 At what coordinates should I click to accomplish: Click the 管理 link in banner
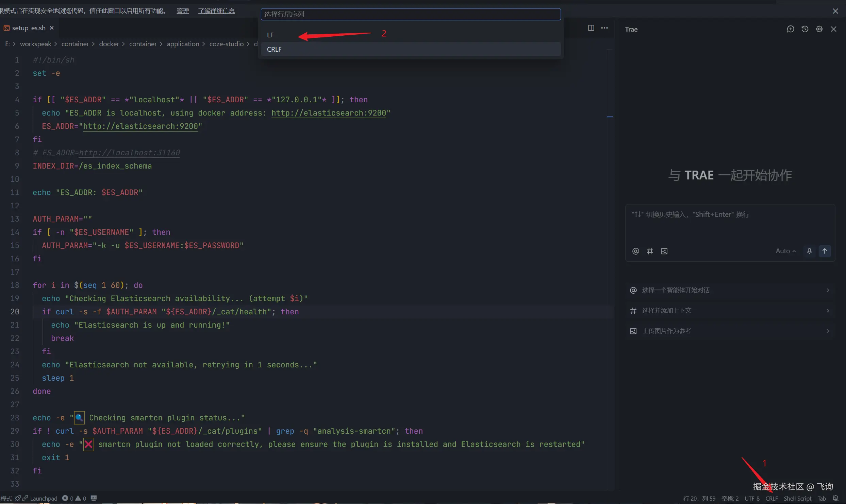[183, 11]
